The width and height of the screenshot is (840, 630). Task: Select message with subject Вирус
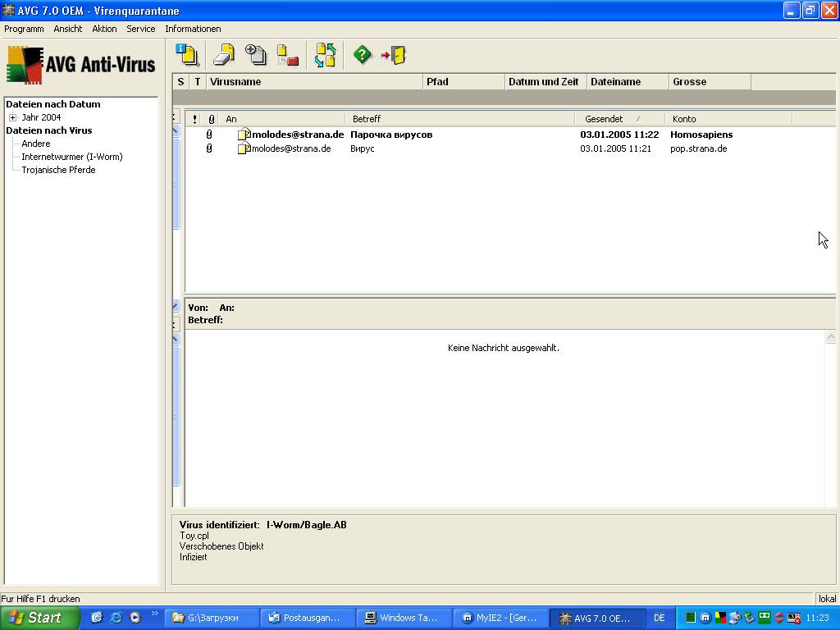click(x=362, y=148)
